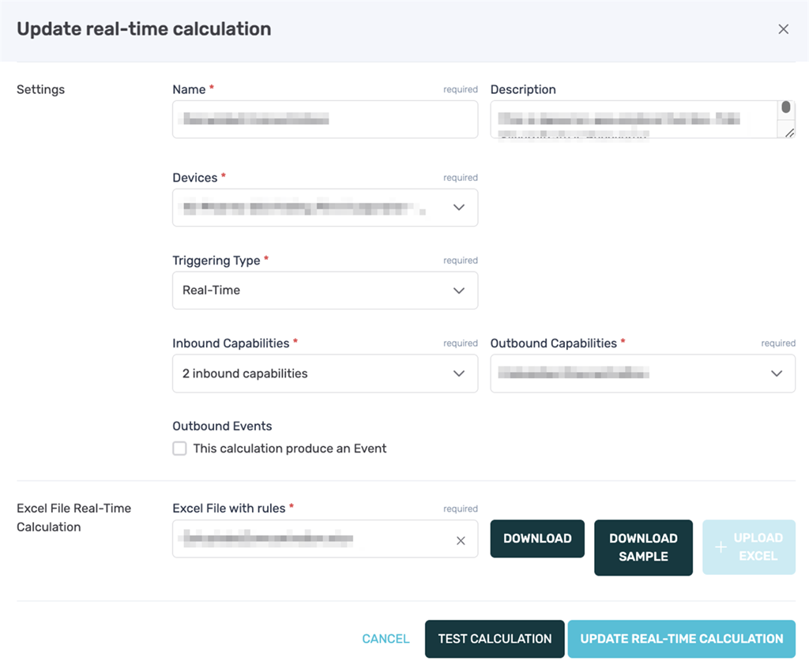The width and height of the screenshot is (809, 672).
Task: Click the Download button
Action: click(537, 539)
